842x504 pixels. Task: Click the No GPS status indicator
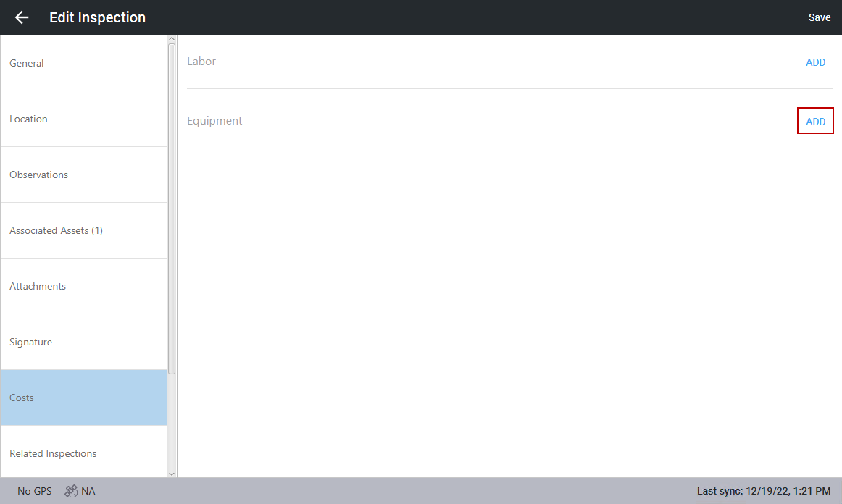(35, 491)
